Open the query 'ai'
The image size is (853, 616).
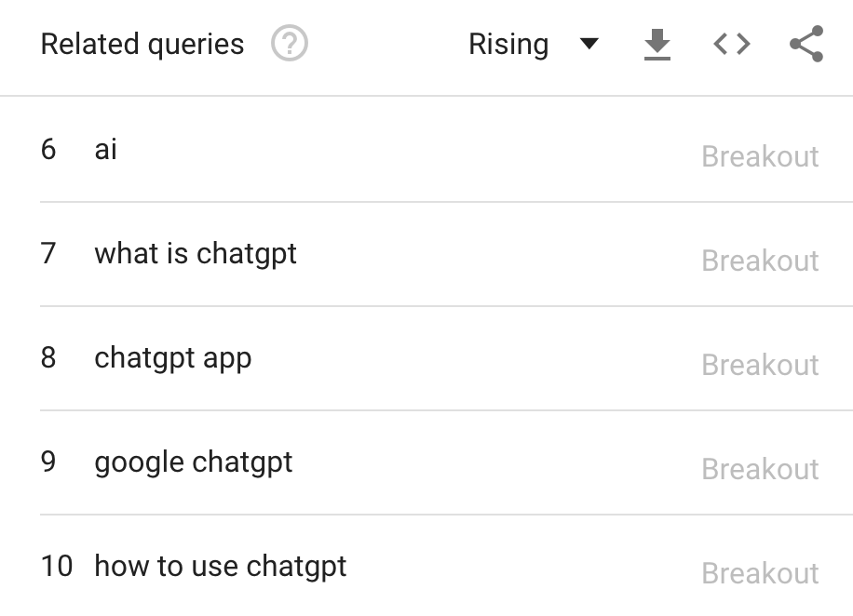[107, 148]
